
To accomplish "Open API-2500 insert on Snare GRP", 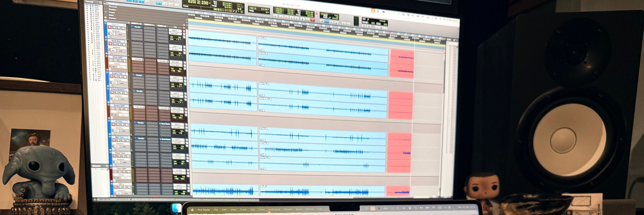I will click(139, 107).
